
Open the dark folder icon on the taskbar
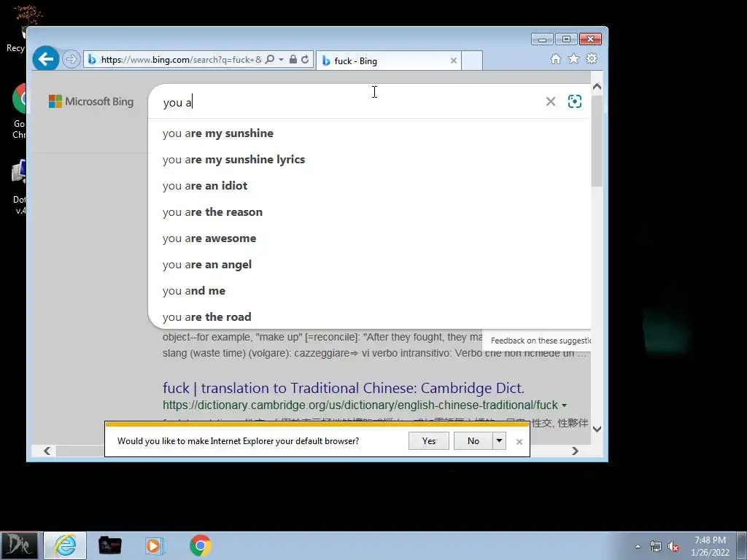110,545
